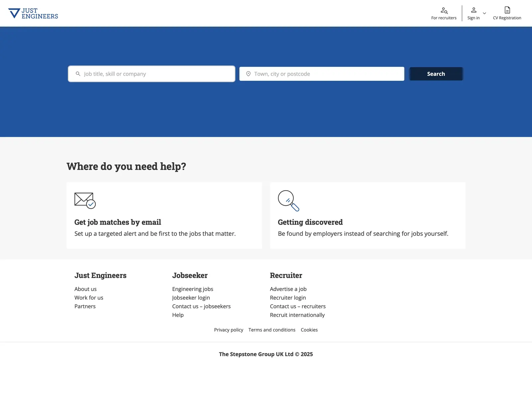
Task: Open Get job matches by email card heading
Action: pyautogui.click(x=118, y=222)
